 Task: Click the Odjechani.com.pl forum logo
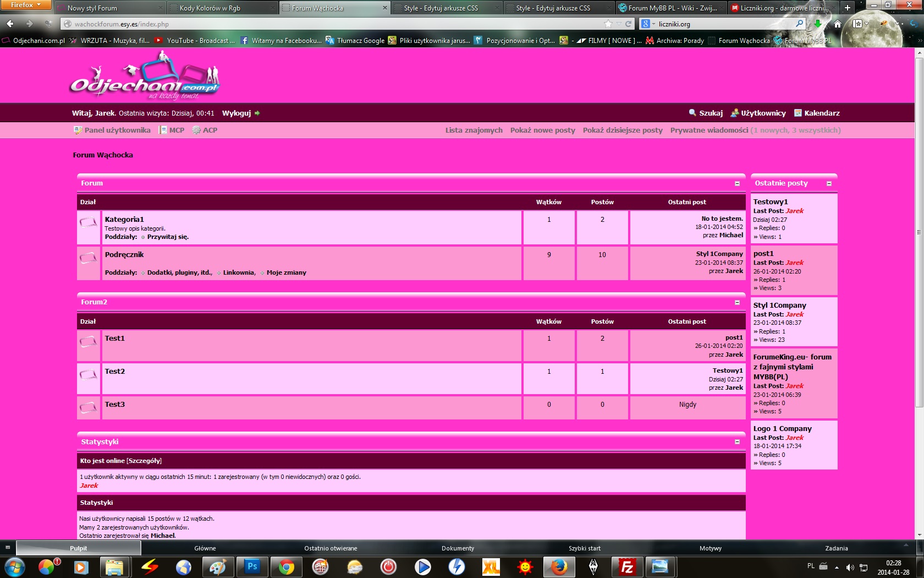(145, 75)
